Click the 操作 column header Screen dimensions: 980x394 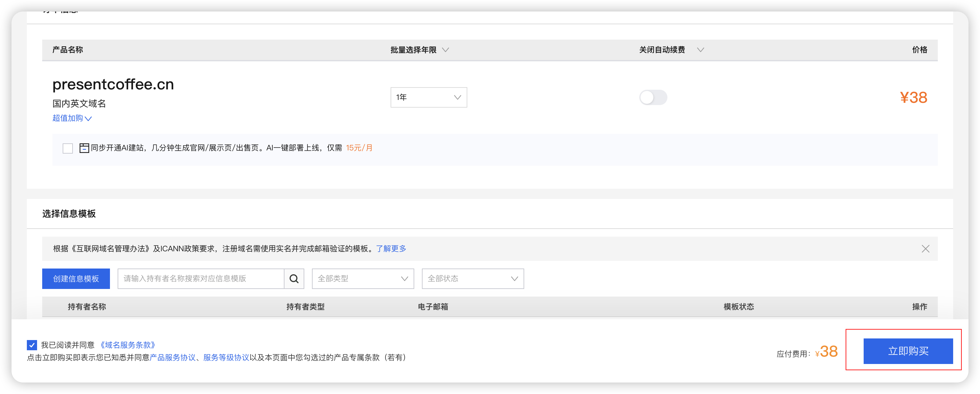pos(920,307)
